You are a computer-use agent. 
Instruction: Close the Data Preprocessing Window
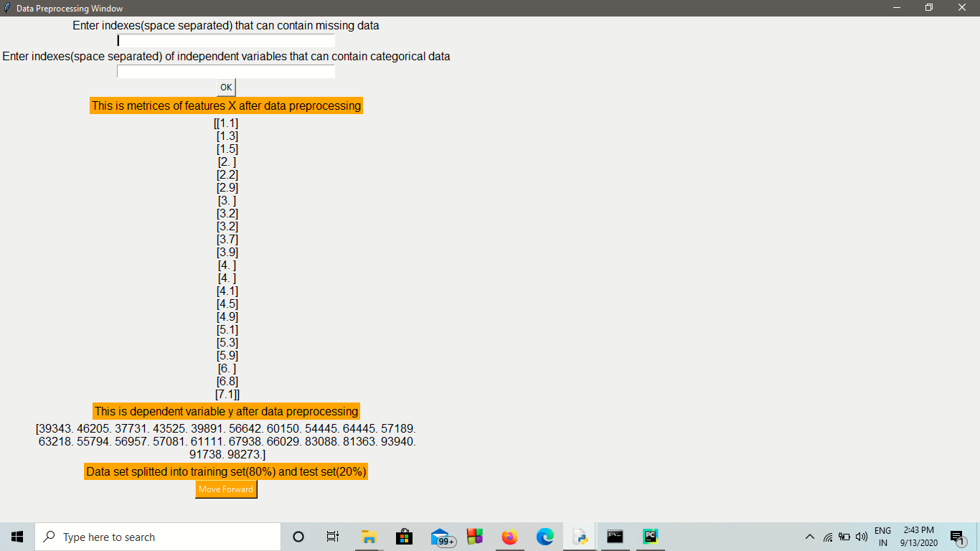[962, 8]
